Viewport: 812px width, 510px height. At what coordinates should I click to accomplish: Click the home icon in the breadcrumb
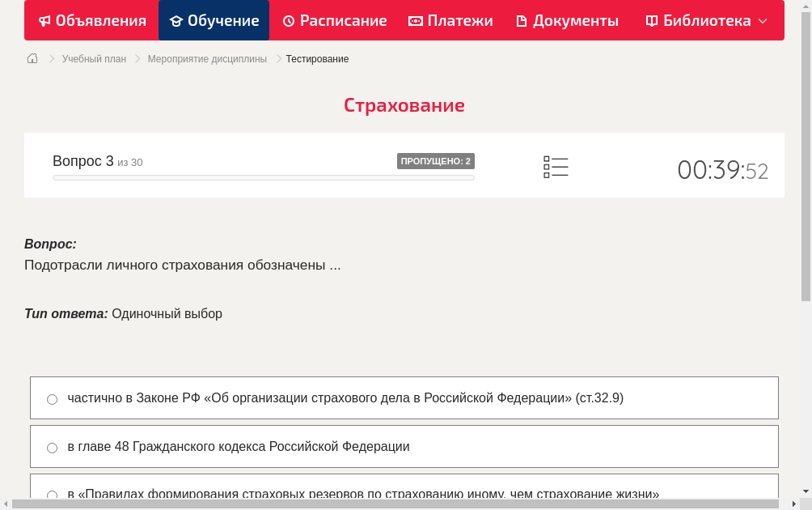[32, 58]
